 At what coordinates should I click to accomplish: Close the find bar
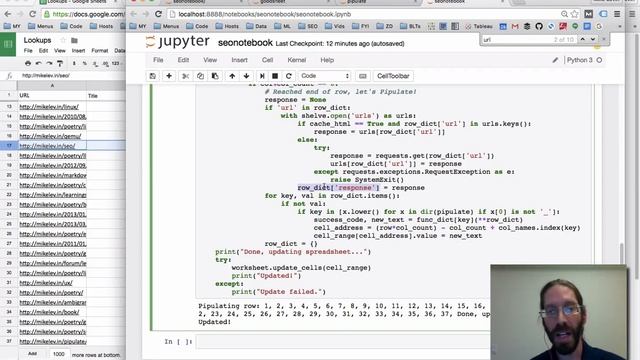pyautogui.click(x=604, y=39)
